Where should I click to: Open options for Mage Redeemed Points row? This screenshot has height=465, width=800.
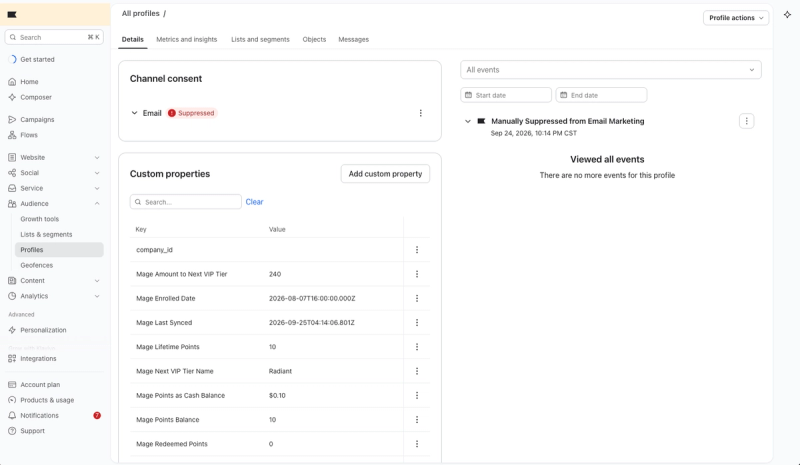click(417, 444)
